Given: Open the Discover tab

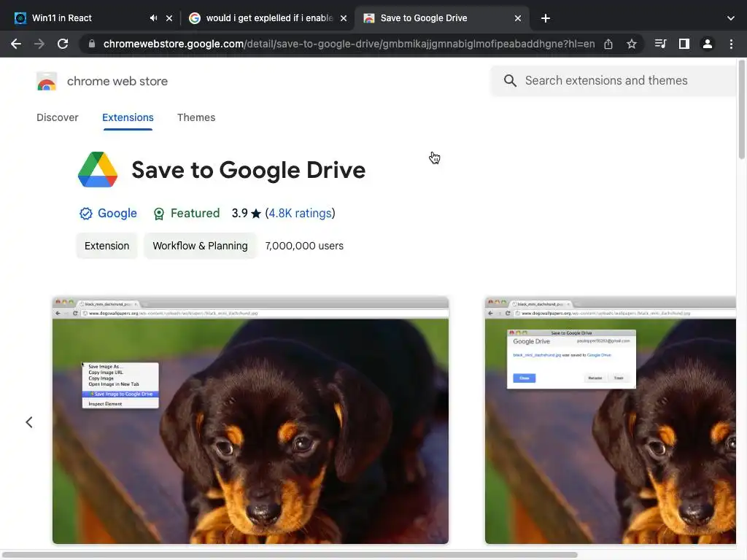Looking at the screenshot, I should point(57,117).
